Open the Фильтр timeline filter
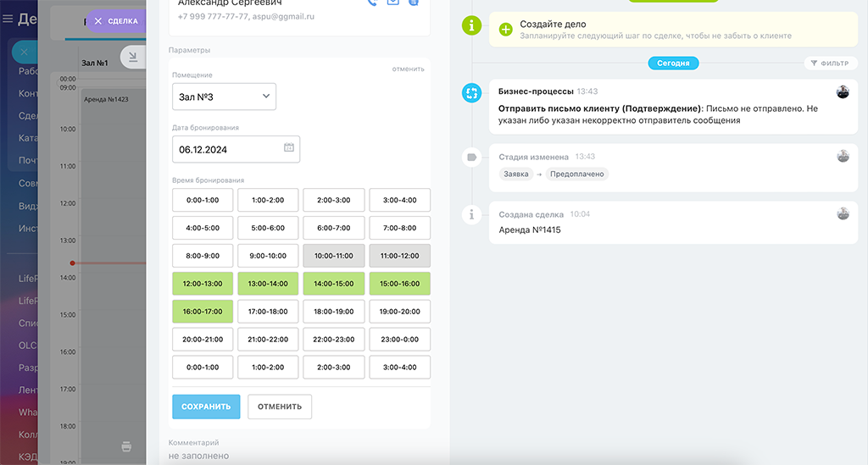The width and height of the screenshot is (868, 465). (x=829, y=64)
